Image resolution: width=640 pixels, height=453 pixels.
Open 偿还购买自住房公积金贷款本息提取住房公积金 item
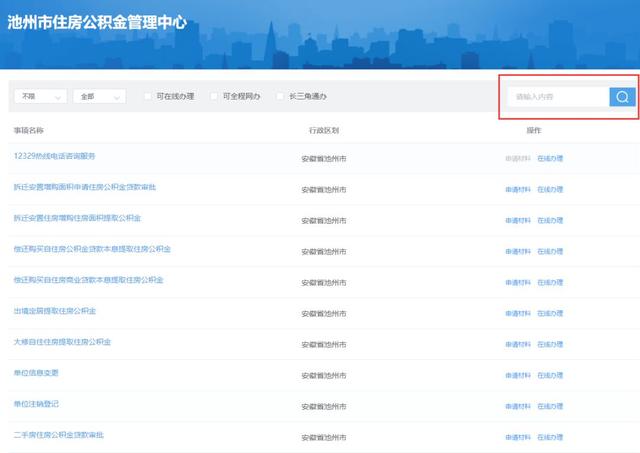92,249
